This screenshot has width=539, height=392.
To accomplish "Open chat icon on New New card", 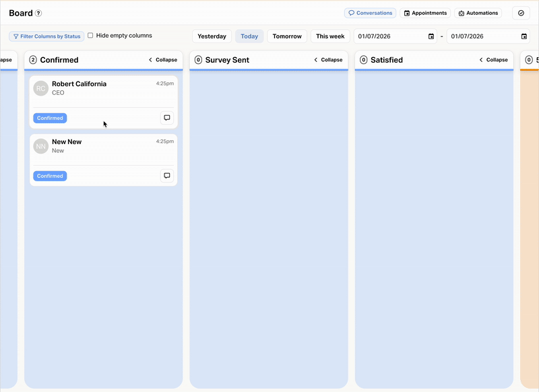I will (167, 176).
